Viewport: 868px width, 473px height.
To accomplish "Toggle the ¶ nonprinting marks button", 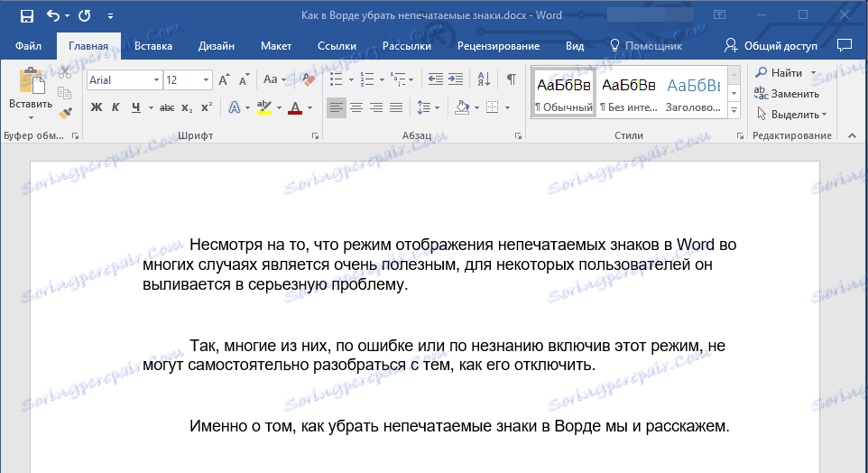I will pyautogui.click(x=512, y=79).
